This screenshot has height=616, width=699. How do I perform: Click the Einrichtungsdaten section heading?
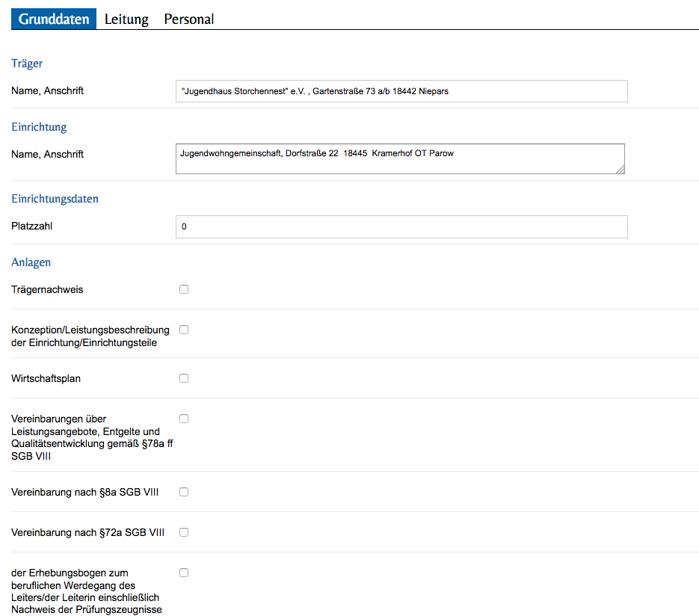coord(55,199)
